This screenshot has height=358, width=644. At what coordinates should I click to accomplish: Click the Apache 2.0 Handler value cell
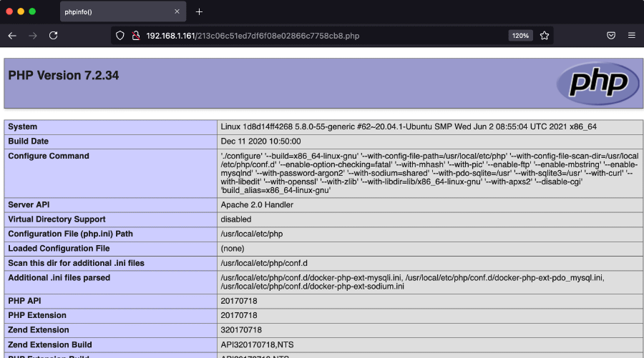click(257, 204)
